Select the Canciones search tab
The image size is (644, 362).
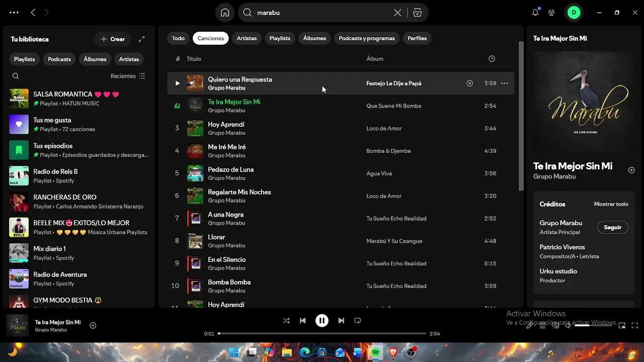coord(210,38)
